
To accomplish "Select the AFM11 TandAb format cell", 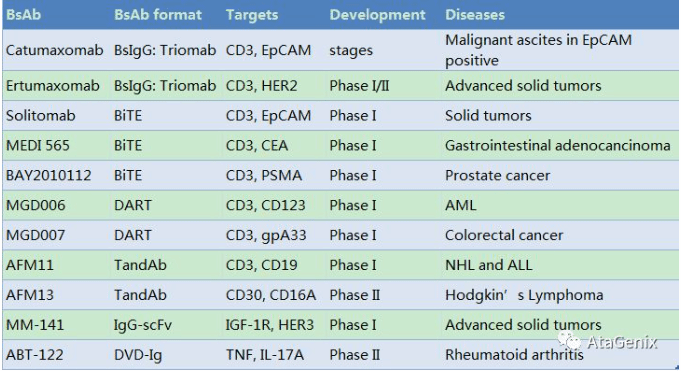I will pyautogui.click(x=140, y=265).
